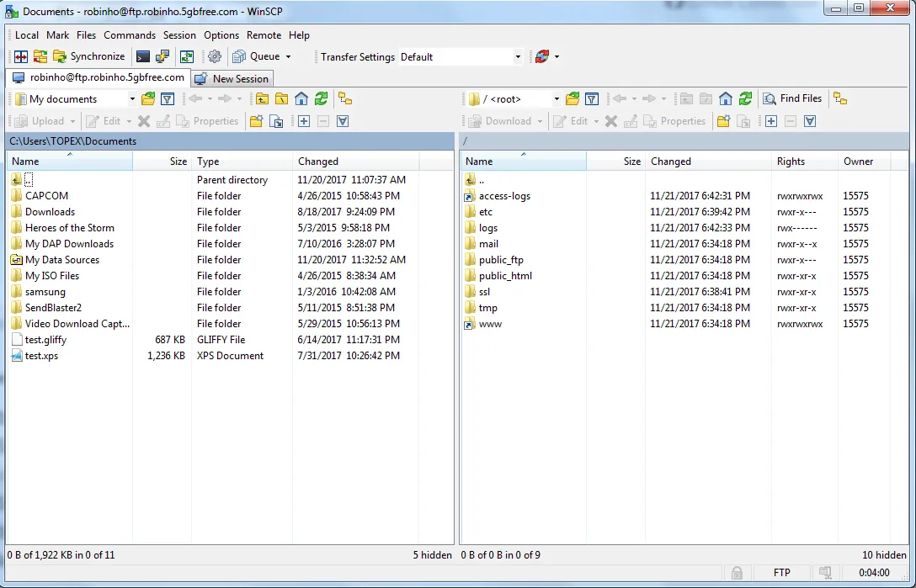Image resolution: width=916 pixels, height=588 pixels.
Task: Click local invert selection icon
Action: click(343, 121)
